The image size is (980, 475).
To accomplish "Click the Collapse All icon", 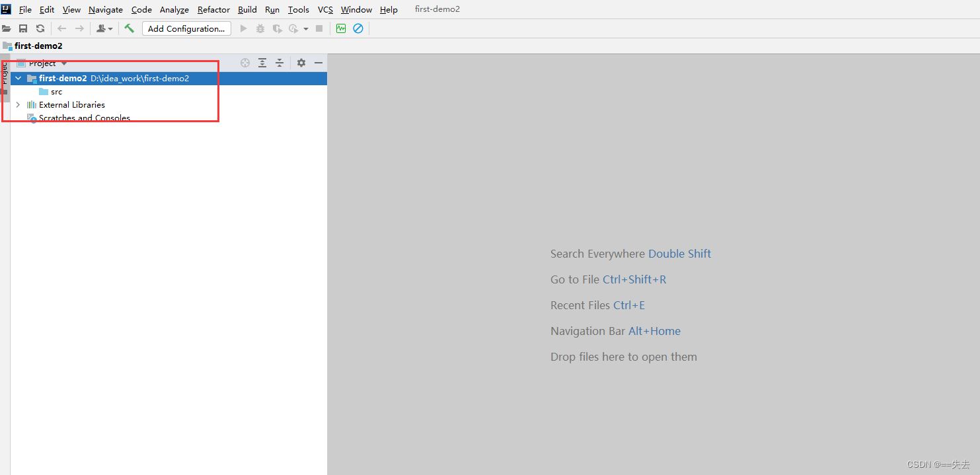I will click(280, 63).
